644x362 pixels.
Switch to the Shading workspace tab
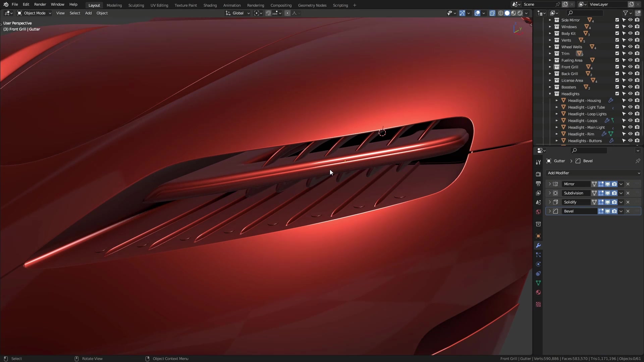(210, 5)
